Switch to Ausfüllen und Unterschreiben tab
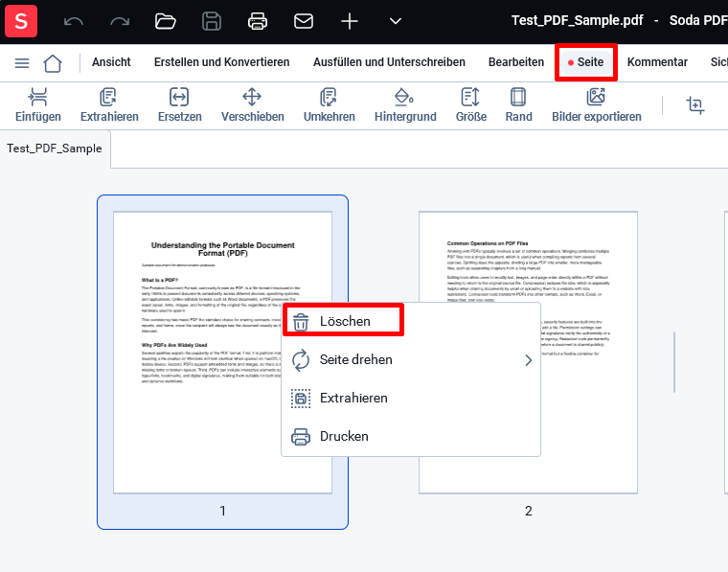This screenshot has width=728, height=572. click(x=389, y=62)
